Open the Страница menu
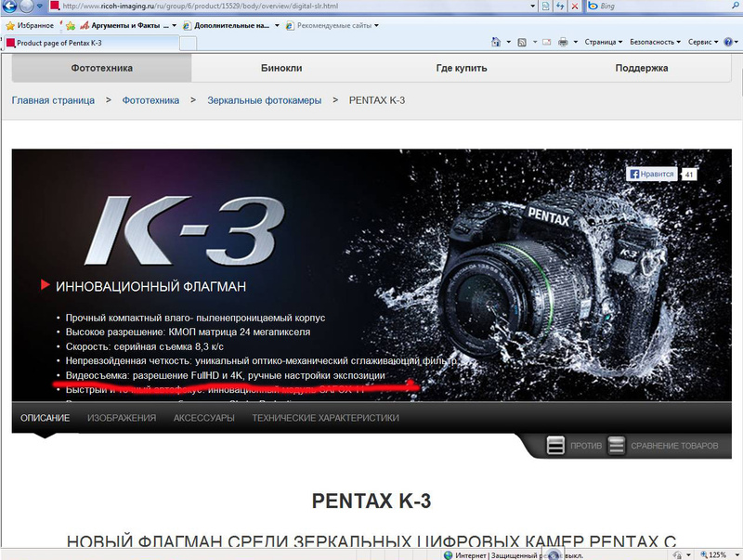This screenshot has width=743, height=560. click(x=603, y=42)
